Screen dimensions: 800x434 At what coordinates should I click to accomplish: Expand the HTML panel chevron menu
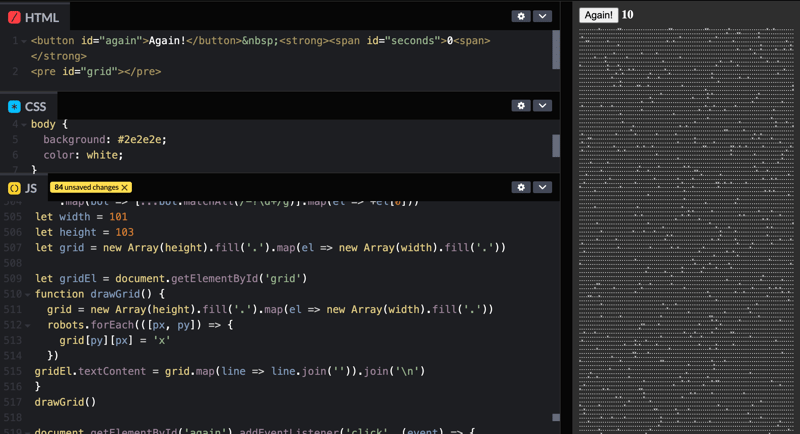point(542,17)
